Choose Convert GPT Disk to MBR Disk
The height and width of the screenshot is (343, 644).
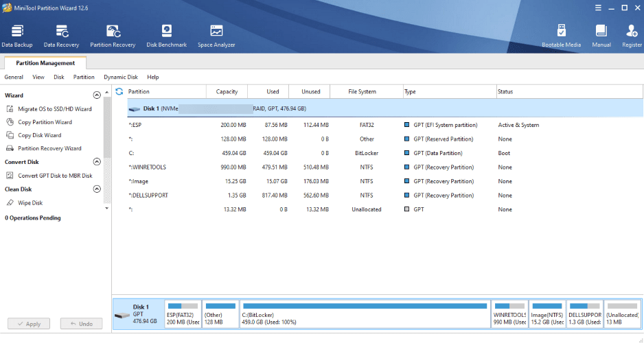click(x=55, y=175)
